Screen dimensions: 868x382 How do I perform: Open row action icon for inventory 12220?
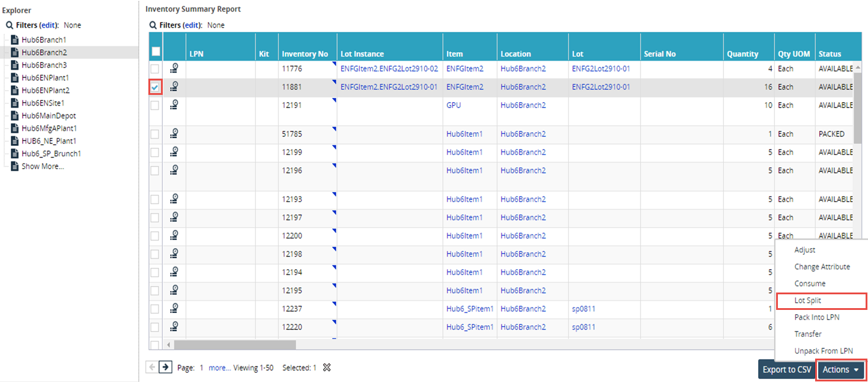174,327
